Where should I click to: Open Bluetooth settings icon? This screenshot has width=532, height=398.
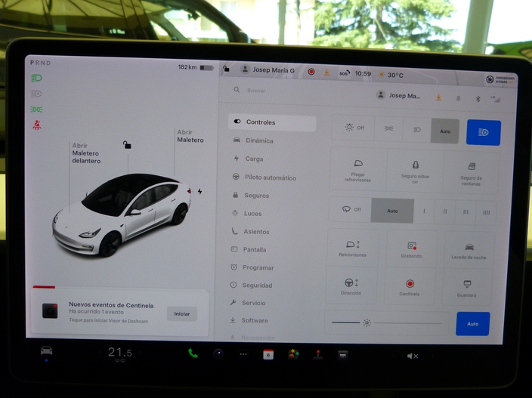point(478,99)
